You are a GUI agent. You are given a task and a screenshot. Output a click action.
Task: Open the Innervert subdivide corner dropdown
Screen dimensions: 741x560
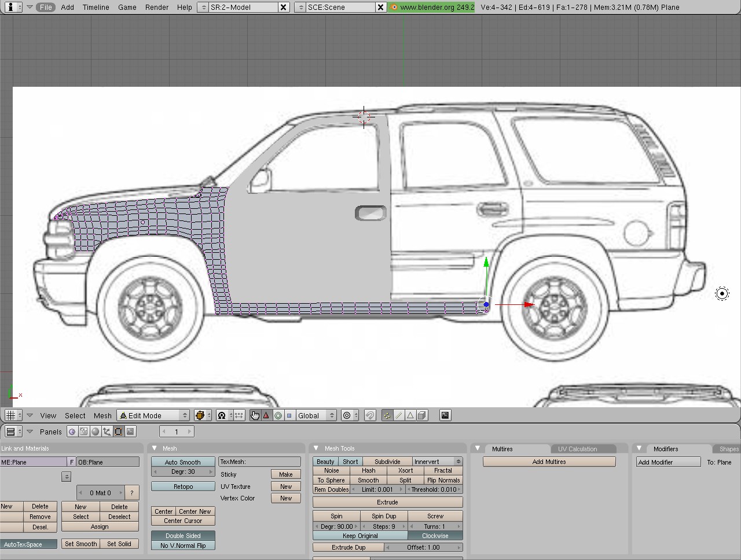tap(438, 462)
